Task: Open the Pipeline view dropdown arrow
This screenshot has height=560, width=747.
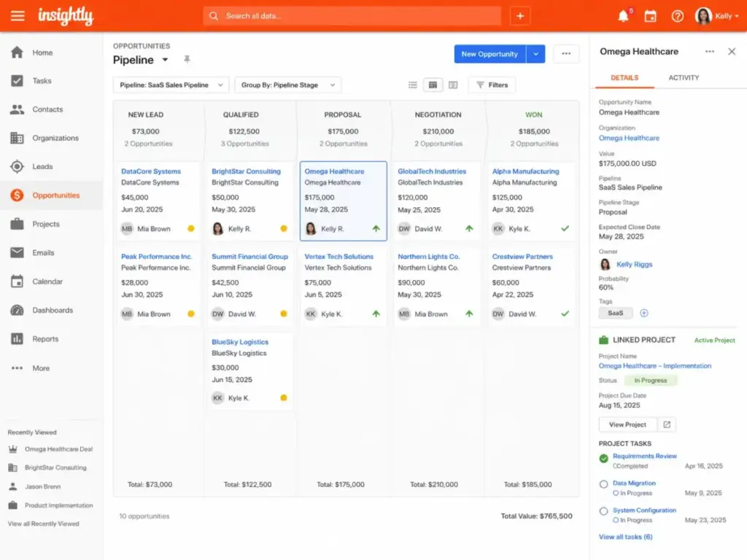Action: pos(165,60)
